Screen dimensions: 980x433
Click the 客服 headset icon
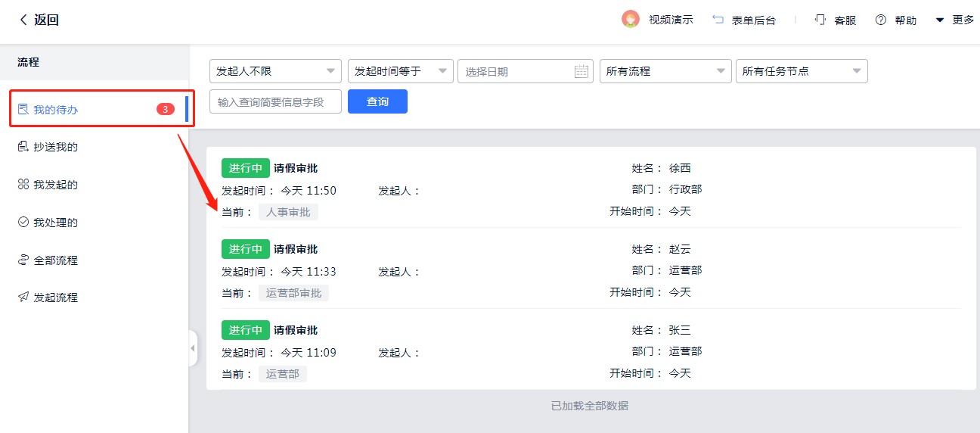tap(820, 20)
